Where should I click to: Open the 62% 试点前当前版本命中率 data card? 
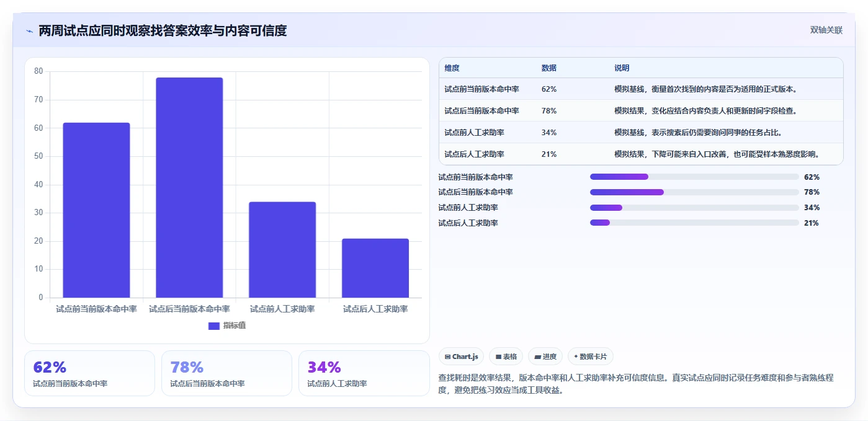(x=89, y=373)
